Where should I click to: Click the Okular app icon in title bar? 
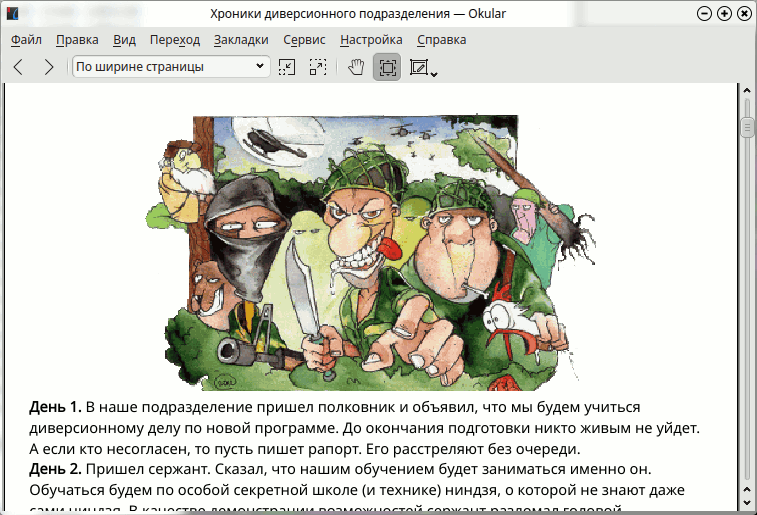click(13, 14)
